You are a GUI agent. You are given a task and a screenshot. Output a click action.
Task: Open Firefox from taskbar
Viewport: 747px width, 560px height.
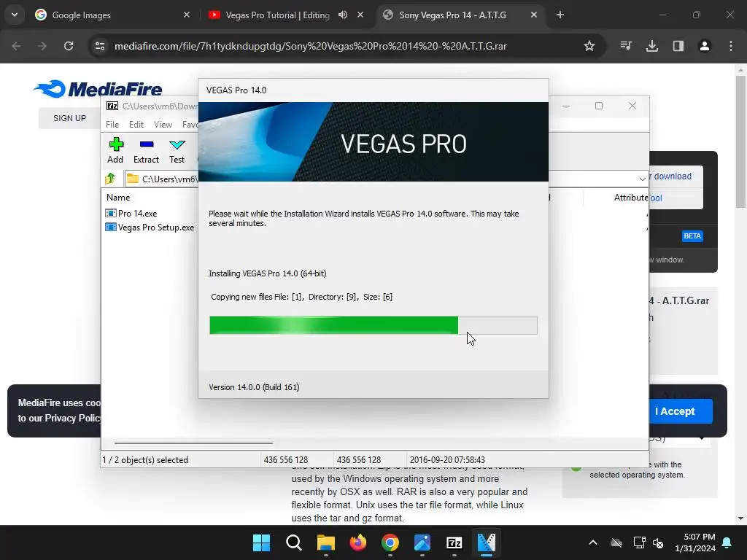click(357, 542)
